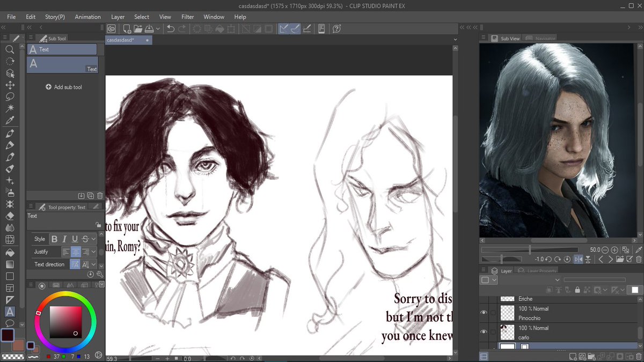The width and height of the screenshot is (644, 362).
Task: Click the Redo arrow in command bar
Action: (182, 29)
